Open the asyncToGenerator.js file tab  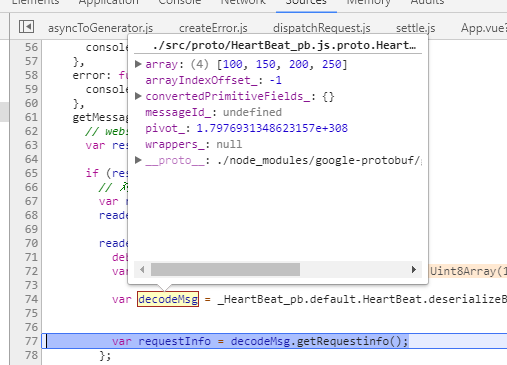100,28
